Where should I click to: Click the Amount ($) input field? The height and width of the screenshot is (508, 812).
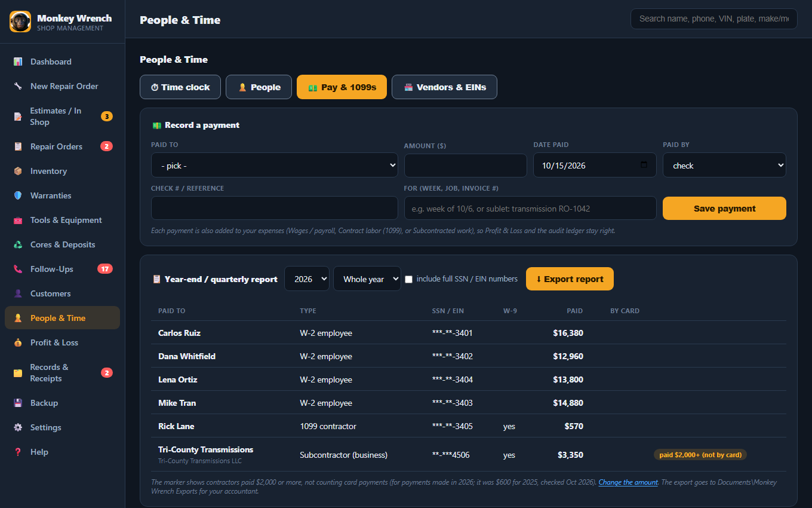click(x=466, y=165)
